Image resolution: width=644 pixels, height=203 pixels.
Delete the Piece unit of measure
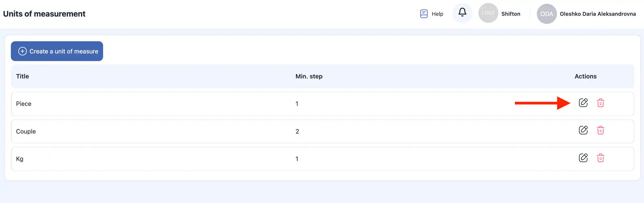pos(600,103)
